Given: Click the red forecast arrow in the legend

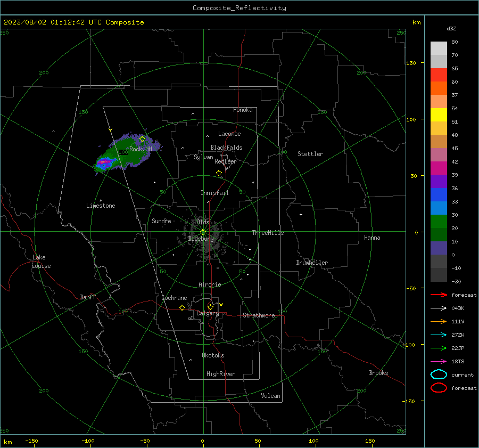Looking at the screenshot, I should point(439,295).
